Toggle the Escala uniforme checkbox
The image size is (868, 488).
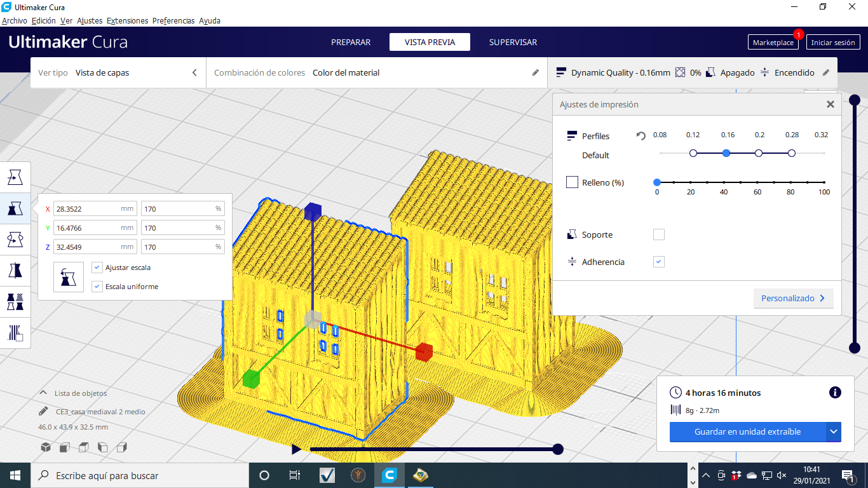[x=97, y=287]
